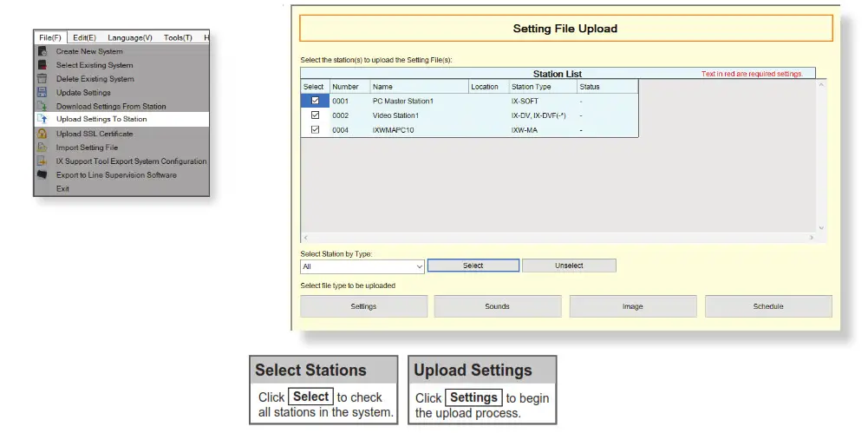Open the Select Station by Type dropdown
868x433 pixels.
pyautogui.click(x=362, y=266)
